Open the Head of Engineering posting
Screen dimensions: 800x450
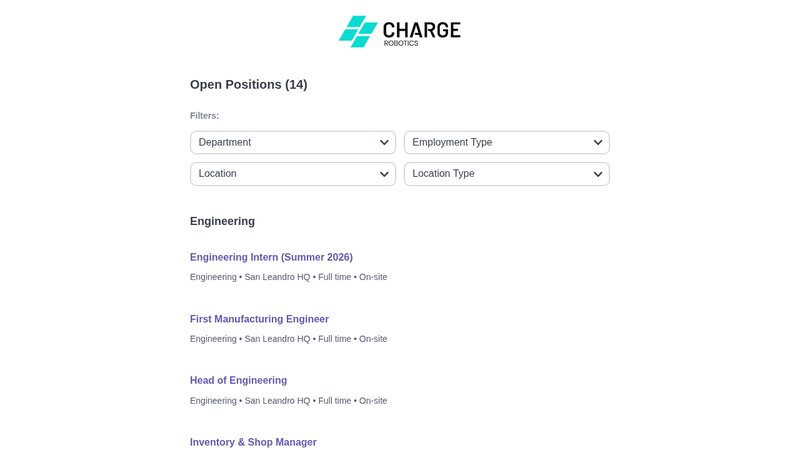pyautogui.click(x=238, y=380)
